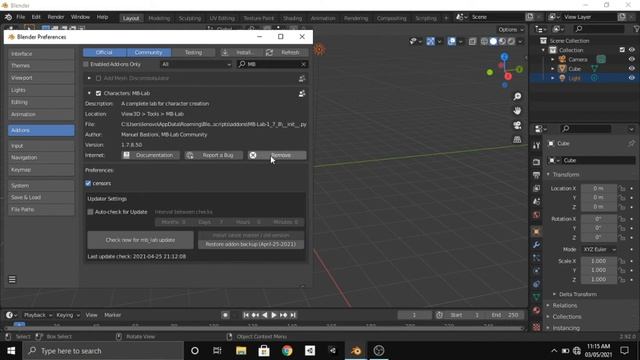Open MB-Lab Documentation button
Viewport: 640px width, 360px height.
[x=151, y=155]
